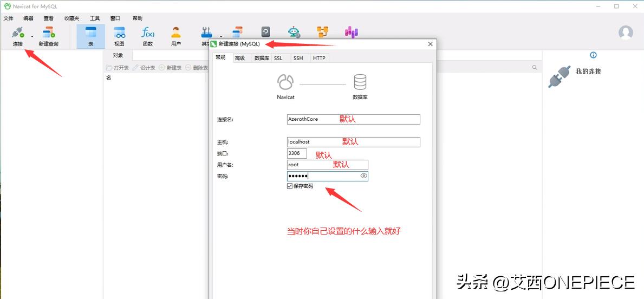Open the 编辑 menu
Screen dimensions: 644x299
click(x=28, y=18)
